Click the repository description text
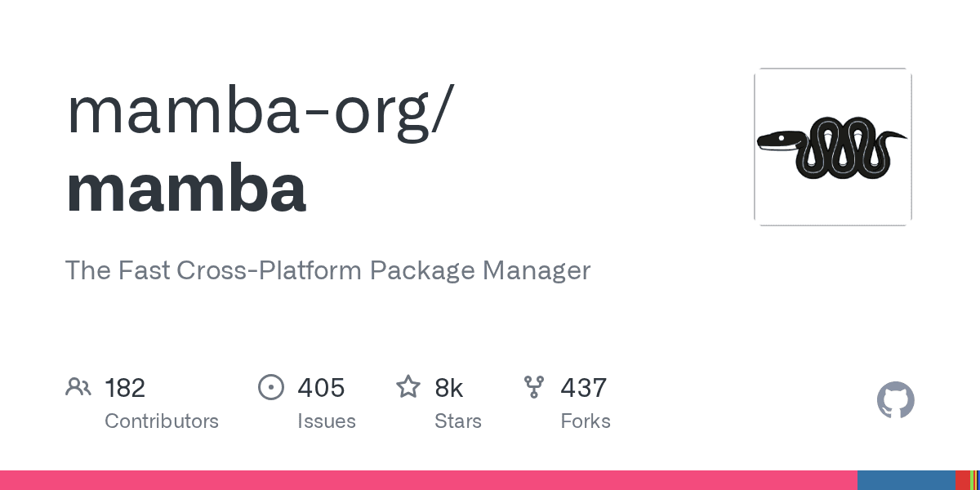The width and height of the screenshot is (980, 490). point(327,270)
